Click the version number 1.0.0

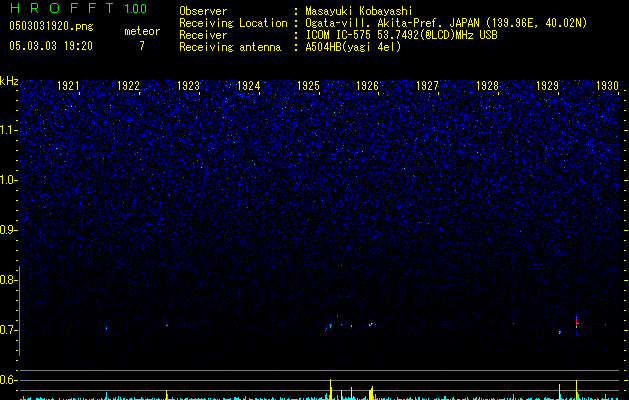135,9
